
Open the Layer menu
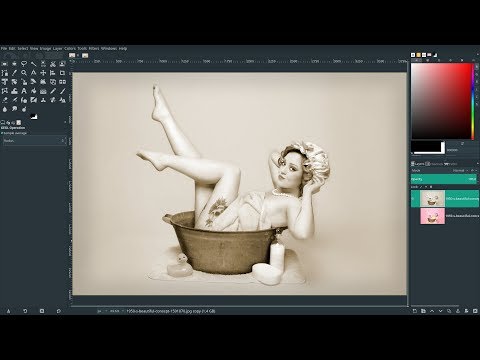(58, 48)
